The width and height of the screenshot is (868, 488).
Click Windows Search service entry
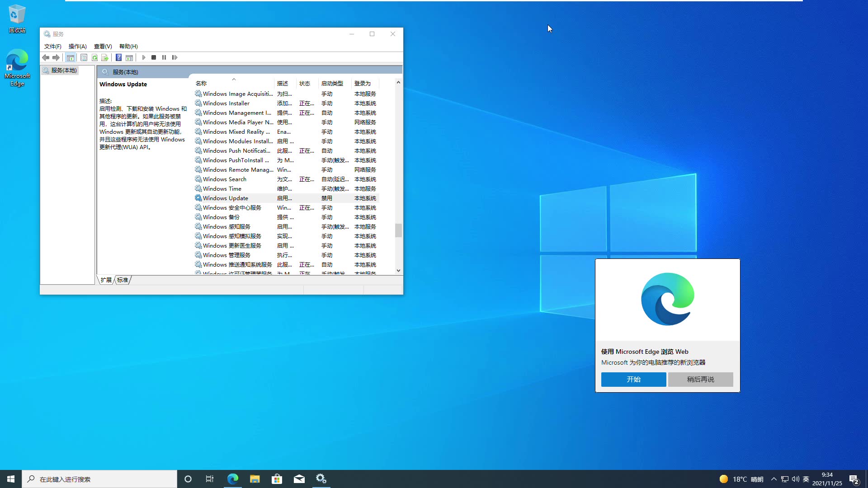[225, 179]
